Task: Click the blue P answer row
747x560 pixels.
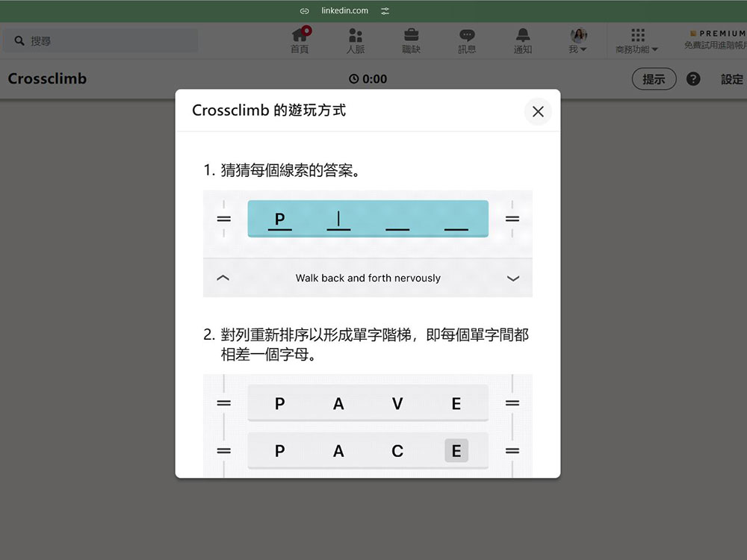Action: coord(368,219)
